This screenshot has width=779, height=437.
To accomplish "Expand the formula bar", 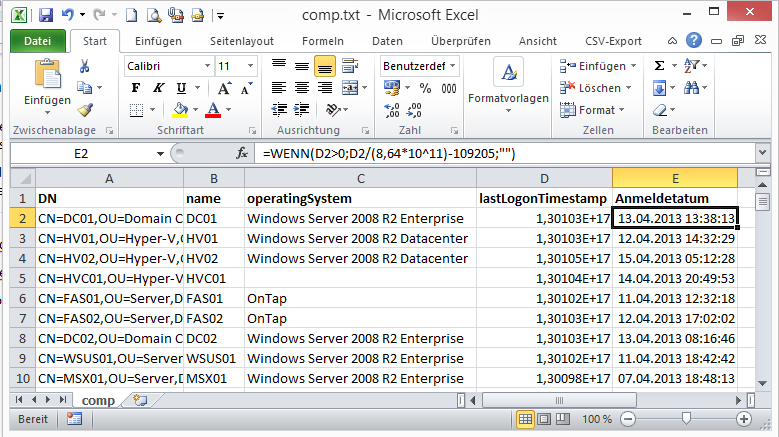I will point(763,153).
